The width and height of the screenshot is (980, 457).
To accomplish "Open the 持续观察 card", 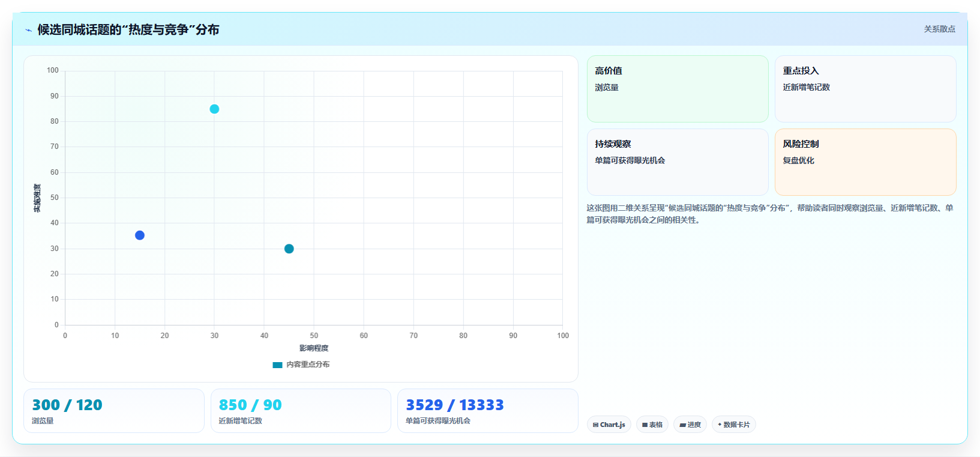I will point(678,162).
